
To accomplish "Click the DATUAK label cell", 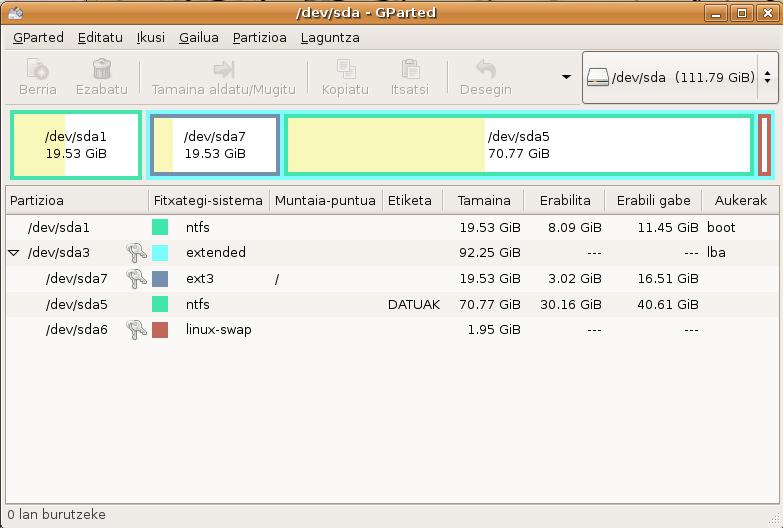I will click(413, 304).
